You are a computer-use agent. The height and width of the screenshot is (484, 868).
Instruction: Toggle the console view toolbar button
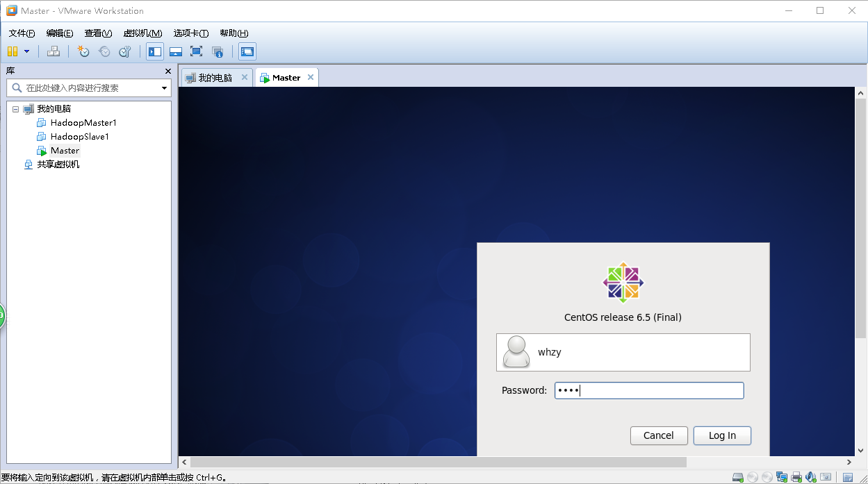(247, 51)
